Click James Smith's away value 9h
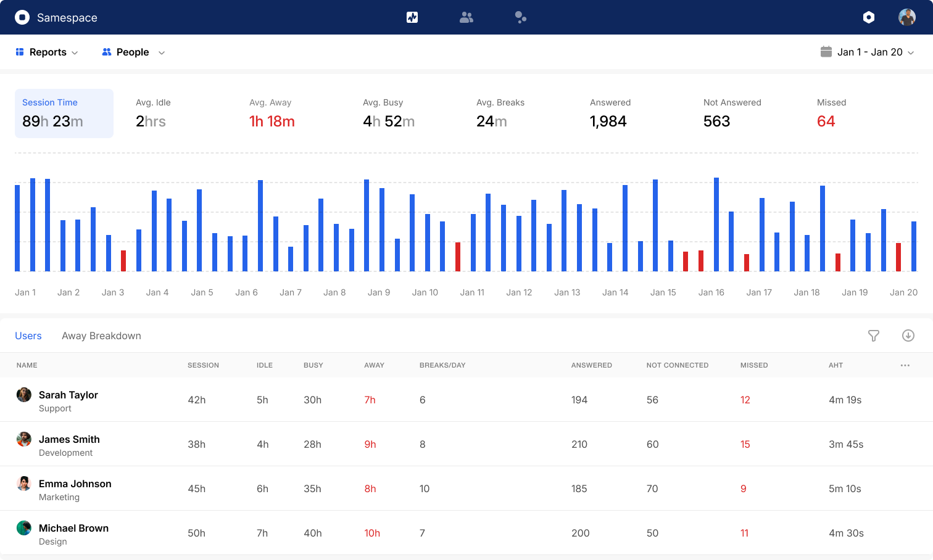933x560 pixels. (370, 444)
